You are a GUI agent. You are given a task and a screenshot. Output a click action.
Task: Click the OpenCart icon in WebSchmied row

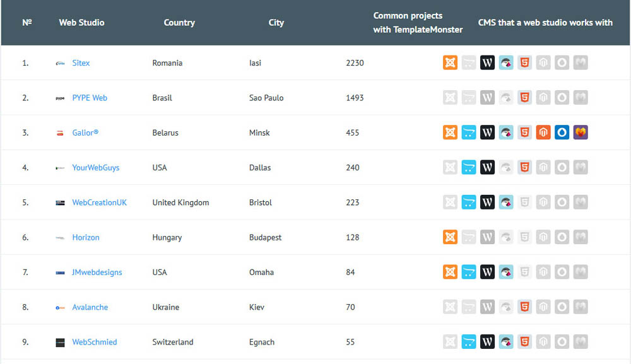[x=469, y=342]
